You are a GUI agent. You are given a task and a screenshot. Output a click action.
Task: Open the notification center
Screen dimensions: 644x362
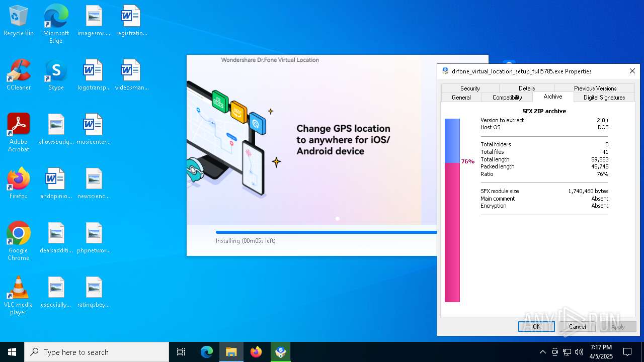click(x=627, y=352)
